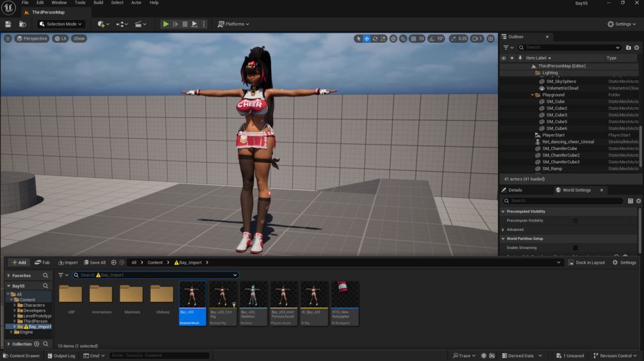Toggle world/local coordinate space globe icon
The height and width of the screenshot is (361, 644).
[393, 38]
